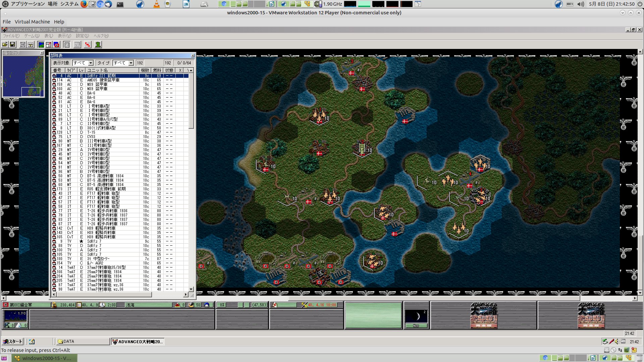This screenshot has height=362, width=644.
Task: Click the Thunderbird mail icon in top panel
Action: tap(108, 4)
